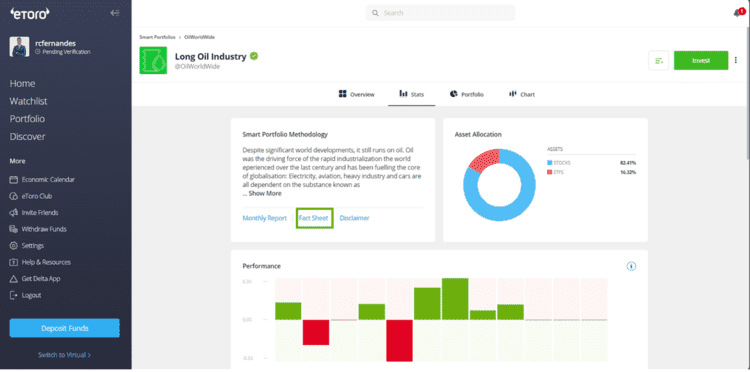The image size is (750, 372).
Task: Click the 82.41% stocks allocation value
Action: [x=628, y=163]
